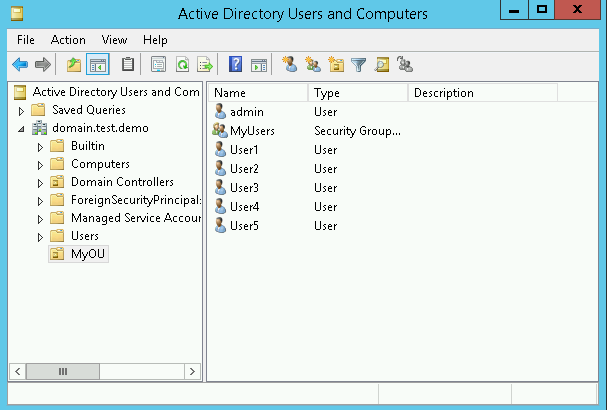Open the View menu
This screenshot has height=410, width=607.
pyautogui.click(x=114, y=40)
